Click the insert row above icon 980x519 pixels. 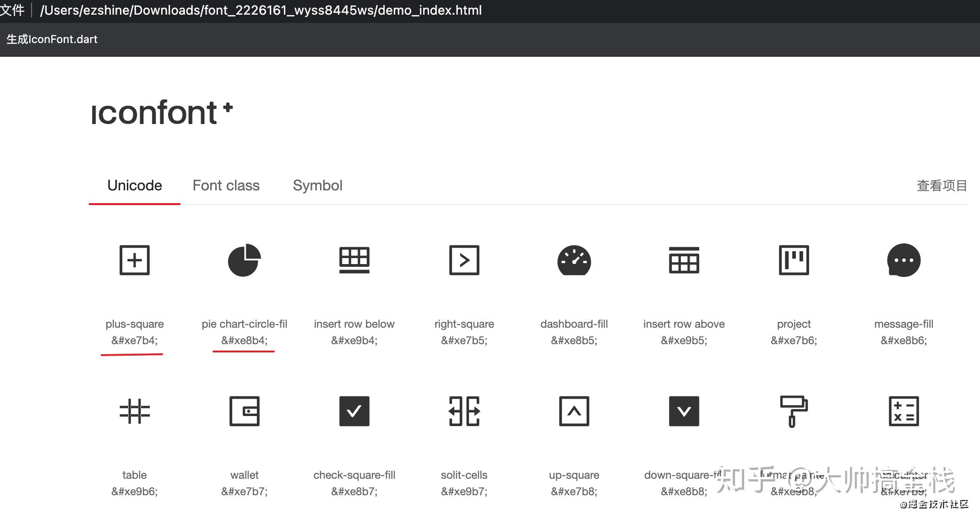[684, 260]
